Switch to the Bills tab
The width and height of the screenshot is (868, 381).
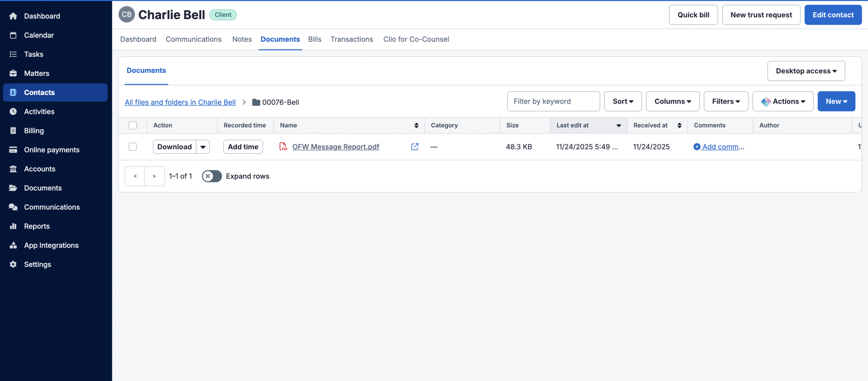point(314,39)
